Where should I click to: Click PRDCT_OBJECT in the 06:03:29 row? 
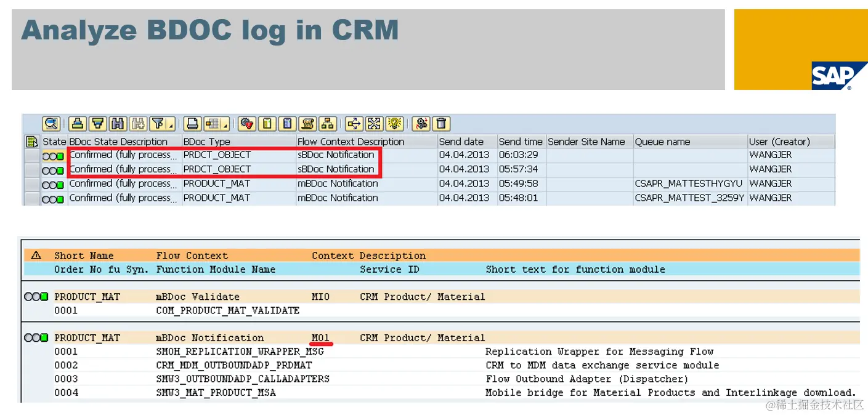coord(217,155)
